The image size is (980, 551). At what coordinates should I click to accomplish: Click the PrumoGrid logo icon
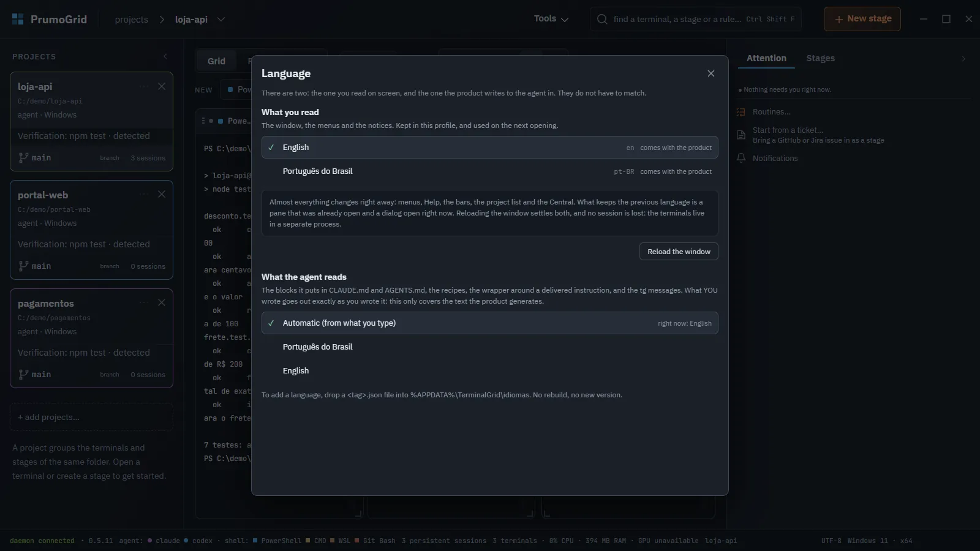(x=18, y=19)
